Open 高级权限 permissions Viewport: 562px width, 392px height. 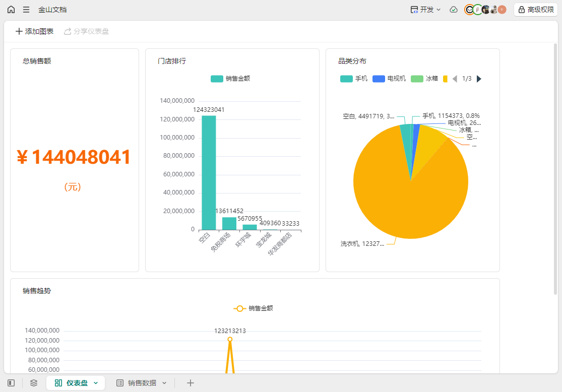pyautogui.click(x=536, y=10)
